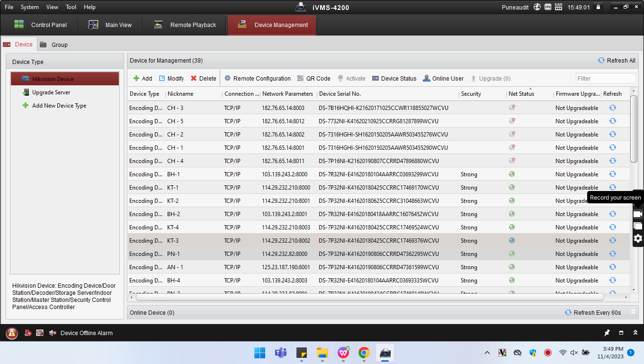Click the network globe icon in title bar
The image size is (644, 364).
click(x=537, y=7)
